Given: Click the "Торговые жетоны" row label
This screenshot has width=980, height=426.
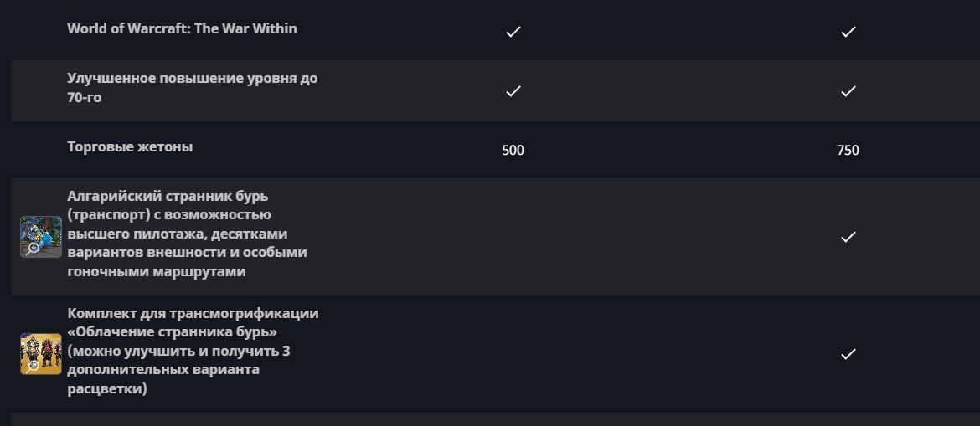Looking at the screenshot, I should pos(130,146).
